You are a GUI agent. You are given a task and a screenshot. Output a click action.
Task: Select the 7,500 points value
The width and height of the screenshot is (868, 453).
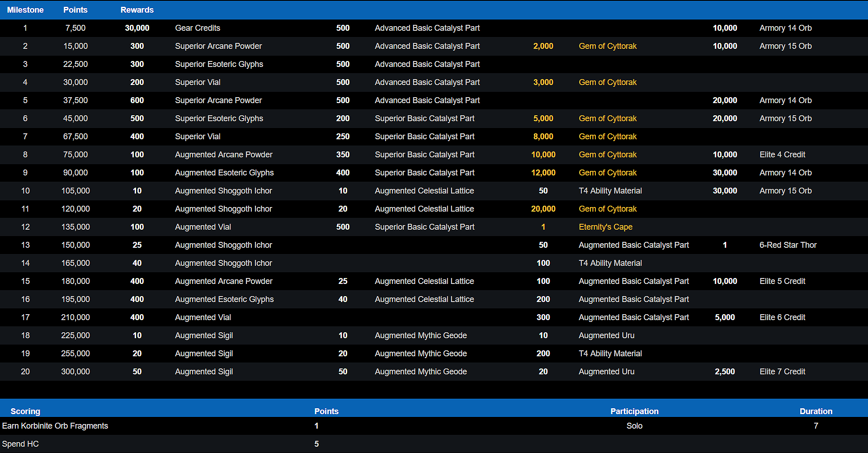pyautogui.click(x=75, y=28)
